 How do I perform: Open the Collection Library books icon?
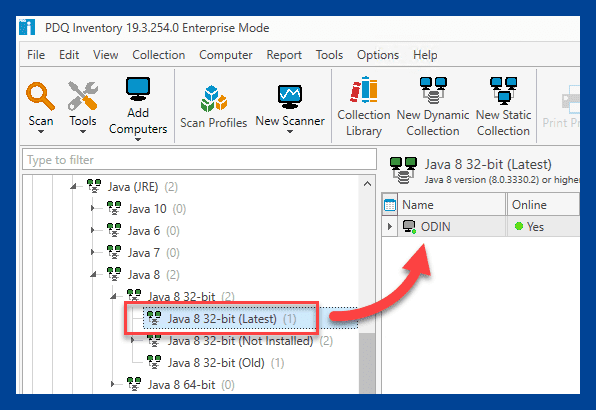pyautogui.click(x=364, y=90)
